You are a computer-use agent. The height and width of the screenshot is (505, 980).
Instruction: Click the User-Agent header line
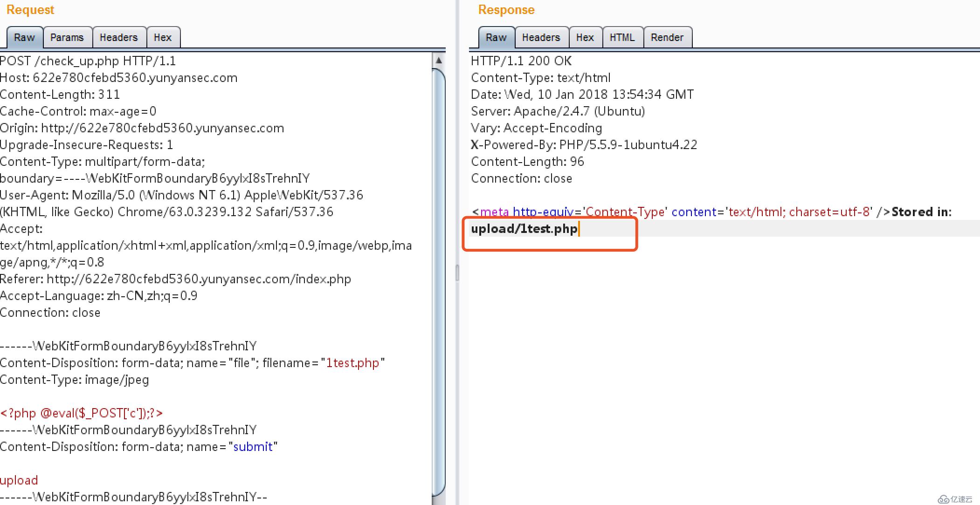coord(182,195)
